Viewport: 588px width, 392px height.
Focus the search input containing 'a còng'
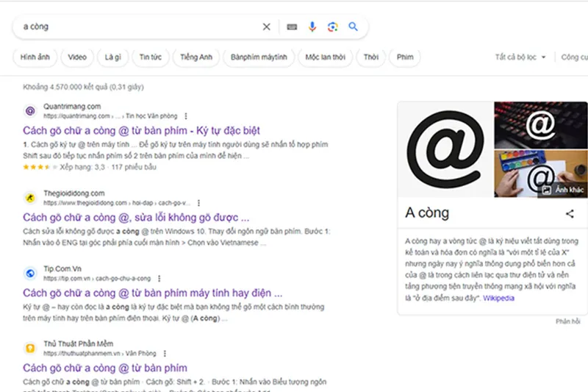pos(139,26)
